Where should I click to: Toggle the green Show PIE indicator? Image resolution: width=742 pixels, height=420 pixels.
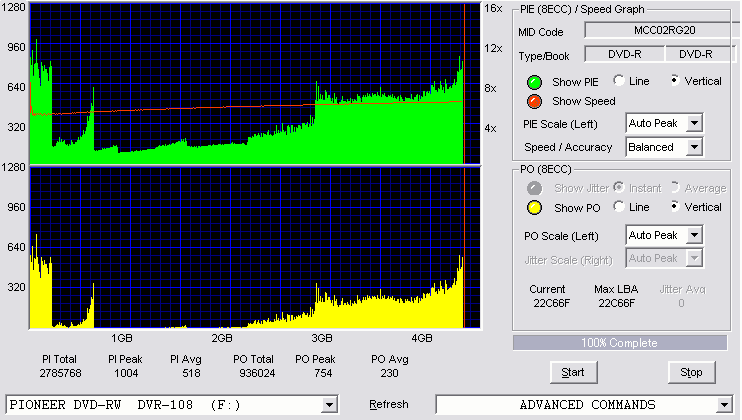click(x=534, y=81)
